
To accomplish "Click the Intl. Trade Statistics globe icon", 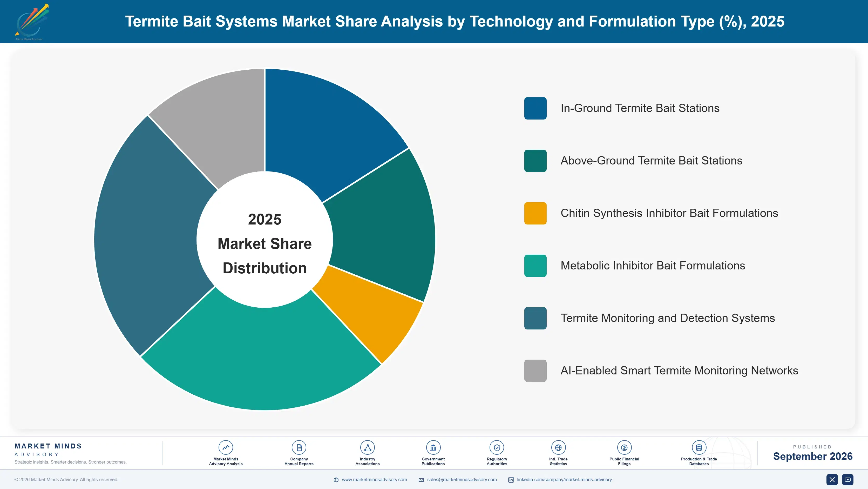I will pyautogui.click(x=558, y=447).
